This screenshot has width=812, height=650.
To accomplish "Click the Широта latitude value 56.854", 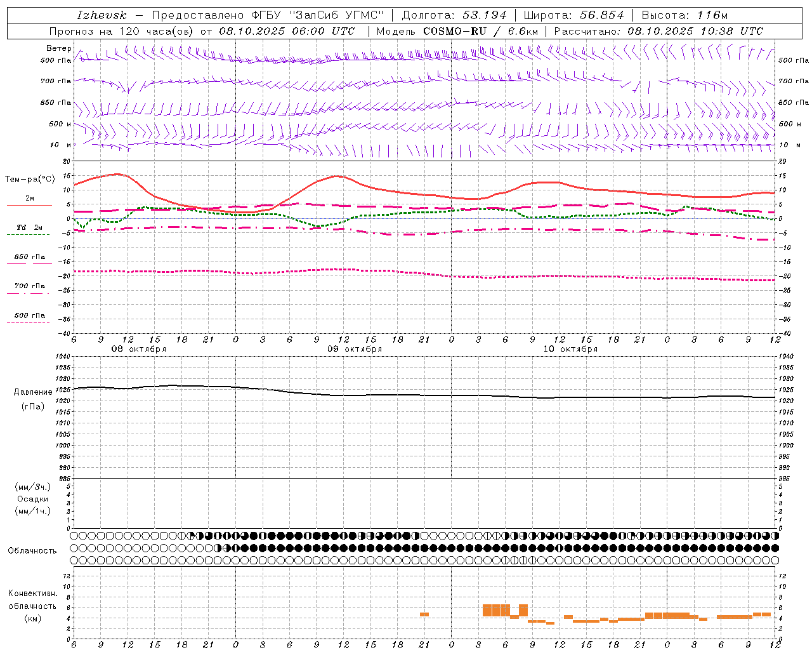I will pos(602,15).
